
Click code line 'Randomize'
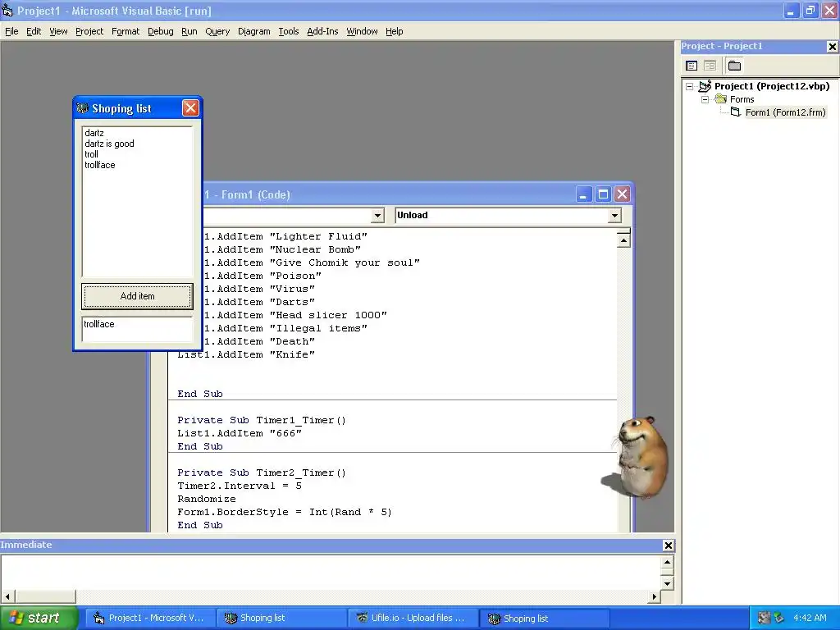click(206, 500)
